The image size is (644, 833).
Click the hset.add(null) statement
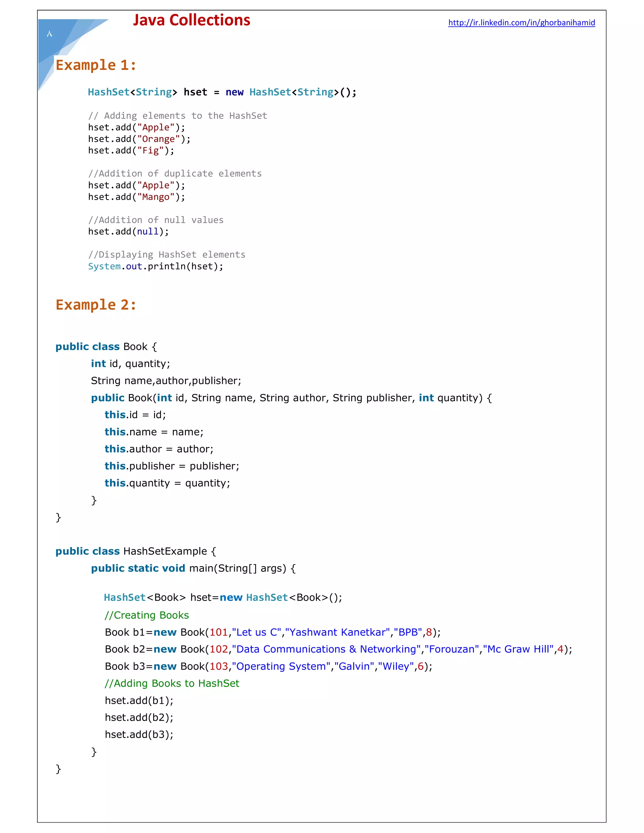128,232
